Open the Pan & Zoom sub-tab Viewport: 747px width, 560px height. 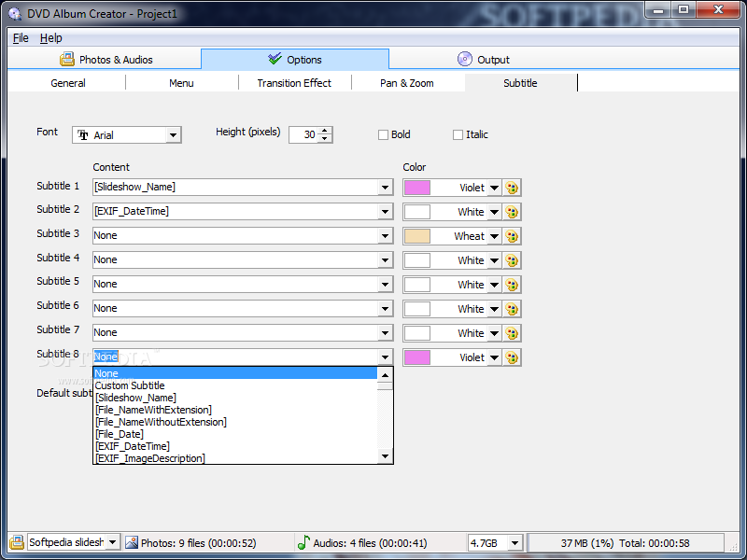[407, 83]
